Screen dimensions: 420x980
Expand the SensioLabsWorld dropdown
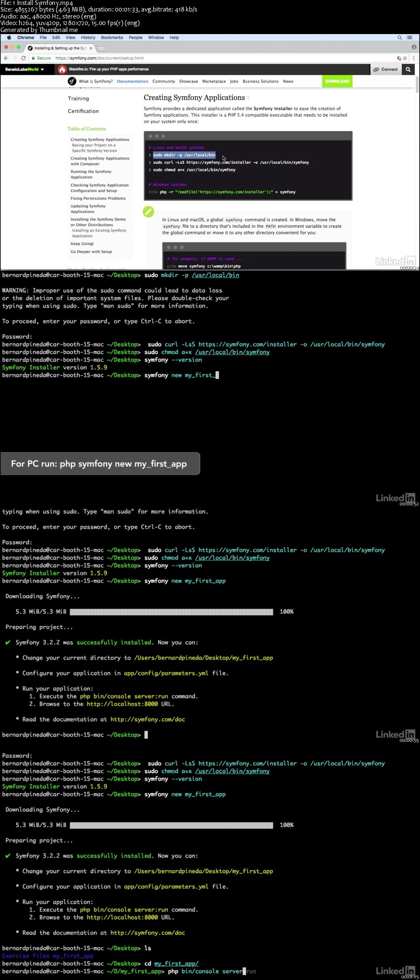point(24,69)
